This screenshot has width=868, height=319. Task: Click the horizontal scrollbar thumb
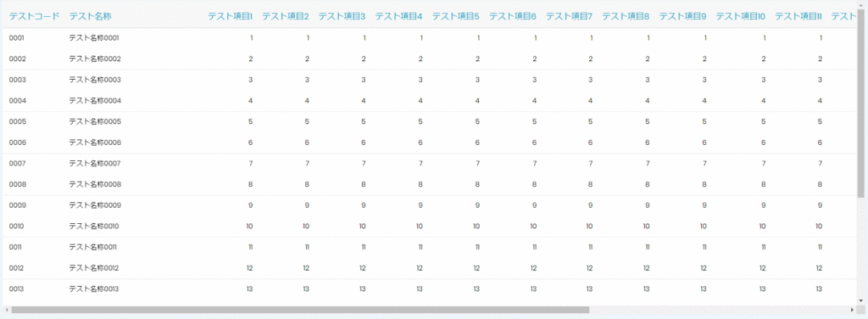coord(300,310)
